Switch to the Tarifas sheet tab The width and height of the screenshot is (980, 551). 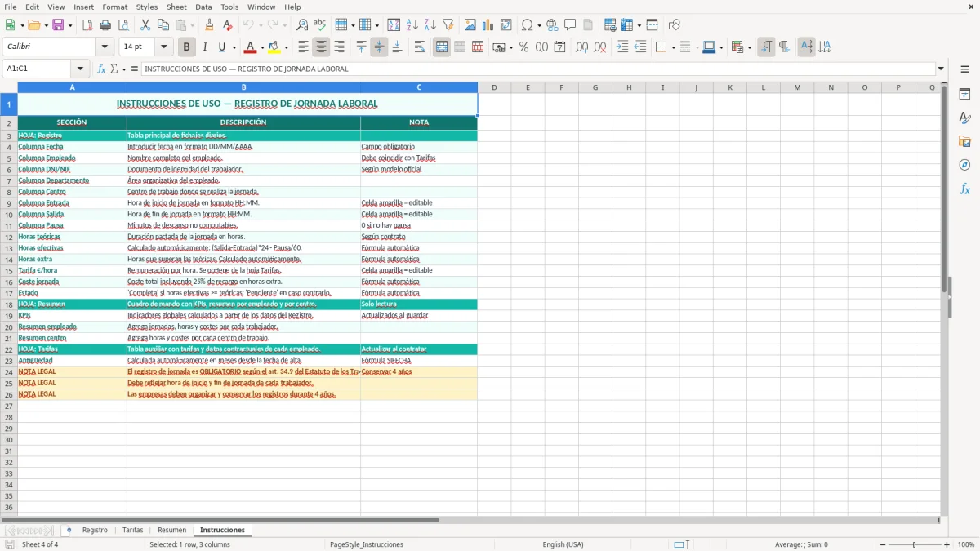[132, 531]
